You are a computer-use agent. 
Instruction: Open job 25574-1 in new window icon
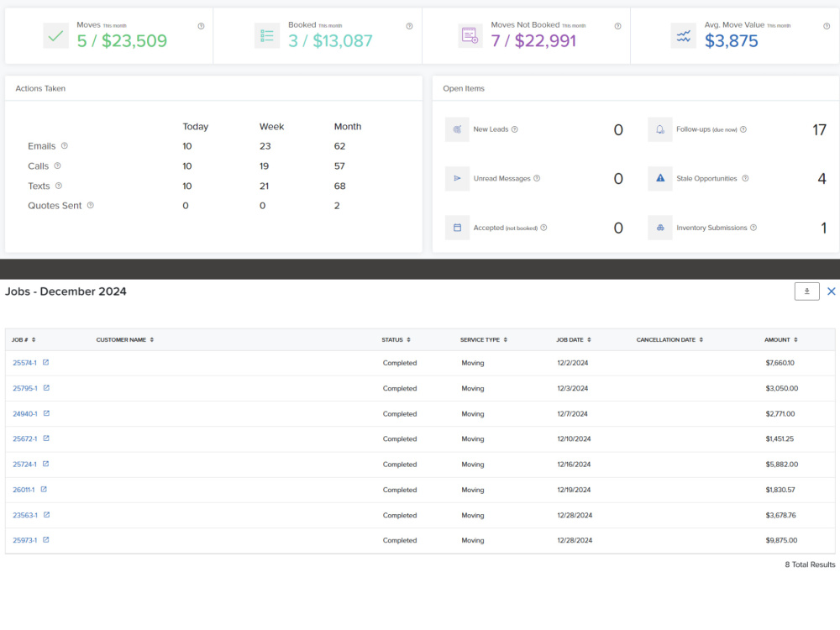click(x=46, y=363)
